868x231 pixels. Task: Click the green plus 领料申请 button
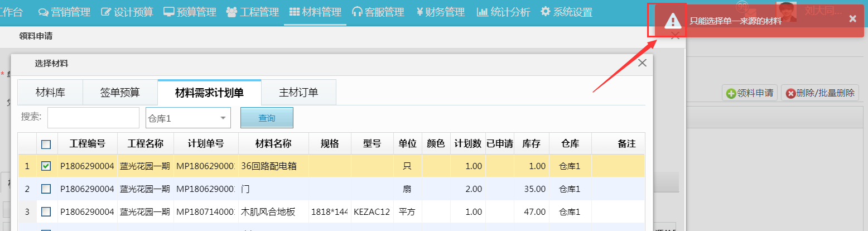tap(750, 93)
